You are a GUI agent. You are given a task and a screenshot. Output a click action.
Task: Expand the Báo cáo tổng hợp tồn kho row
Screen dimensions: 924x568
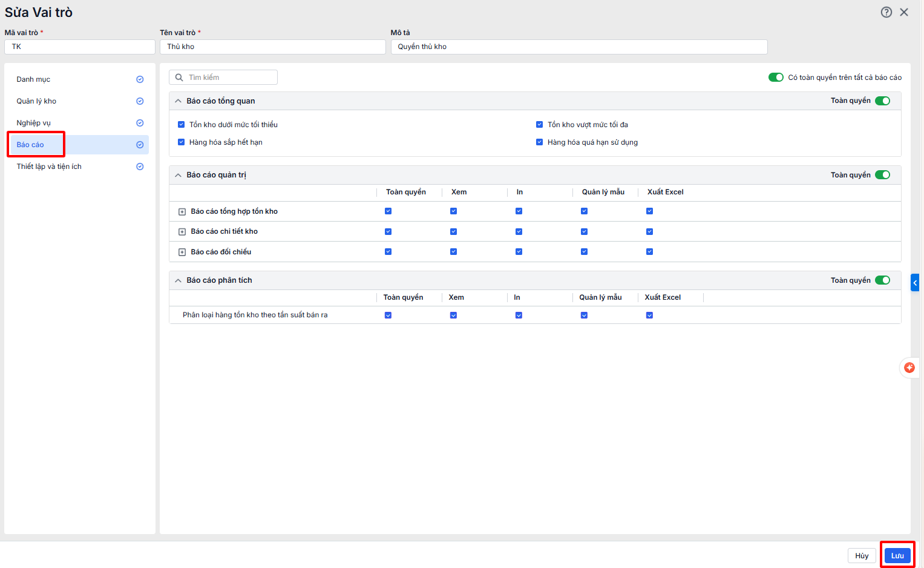point(182,212)
